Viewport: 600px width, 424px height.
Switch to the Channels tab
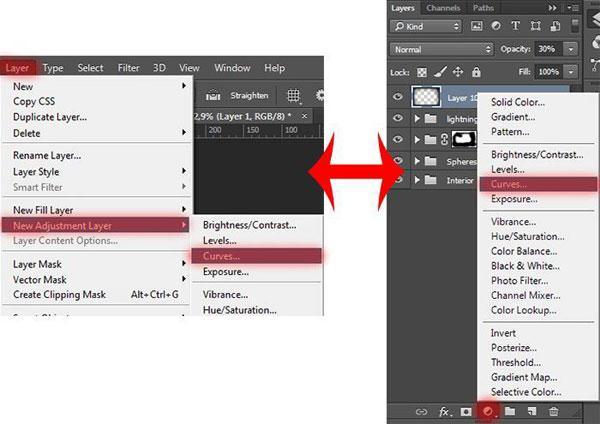pos(443,8)
